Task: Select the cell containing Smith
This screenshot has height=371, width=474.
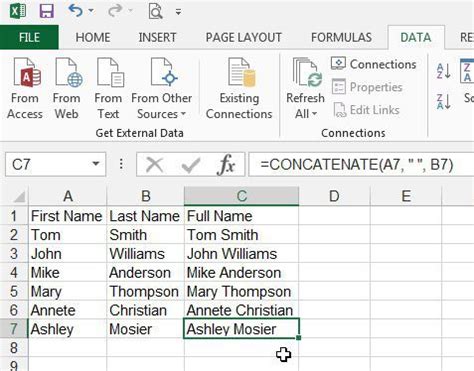Action: pyautogui.click(x=146, y=235)
